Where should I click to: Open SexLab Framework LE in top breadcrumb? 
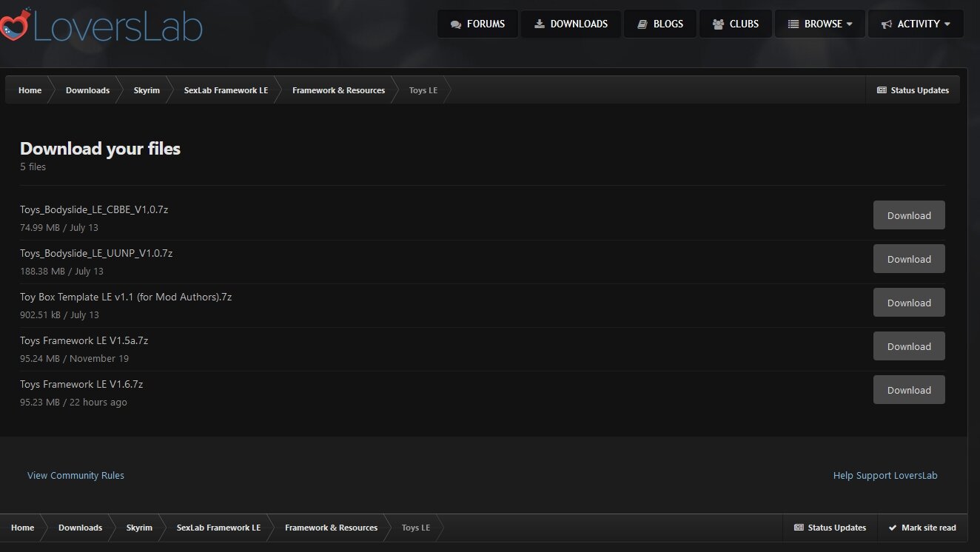(x=226, y=90)
